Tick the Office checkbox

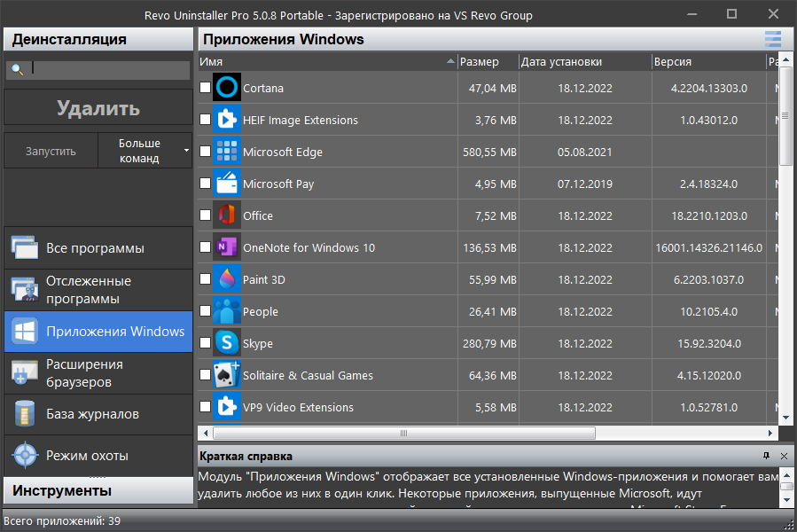click(205, 215)
